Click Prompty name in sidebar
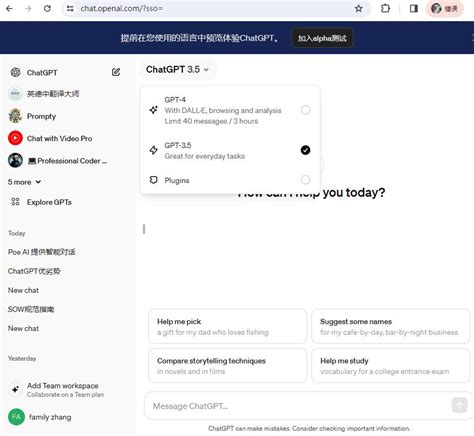The image size is (474, 436). [x=41, y=116]
